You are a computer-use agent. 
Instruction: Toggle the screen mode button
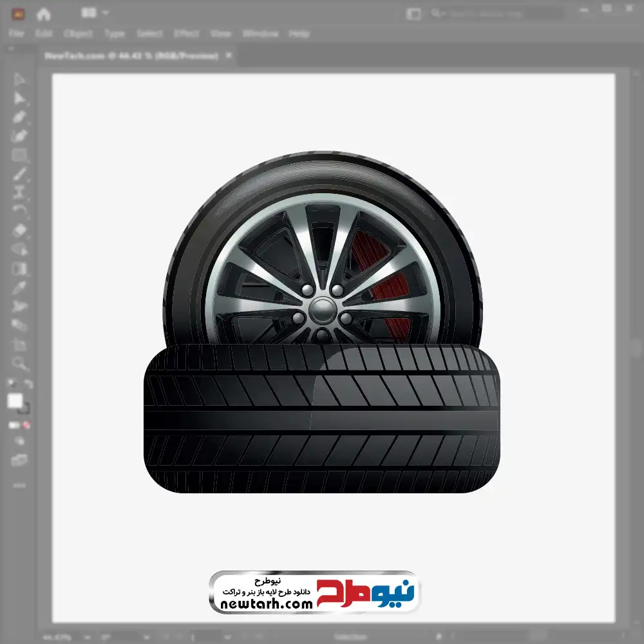(19, 460)
